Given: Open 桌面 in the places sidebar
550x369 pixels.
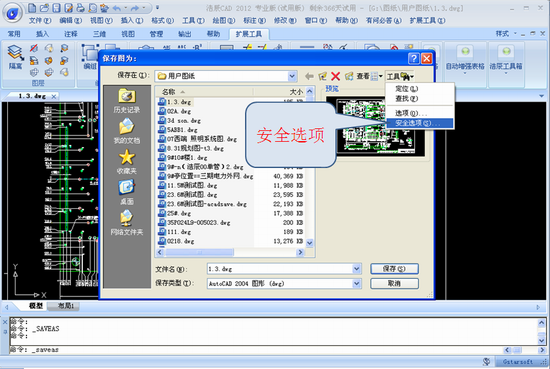Looking at the screenshot, I should [127, 192].
